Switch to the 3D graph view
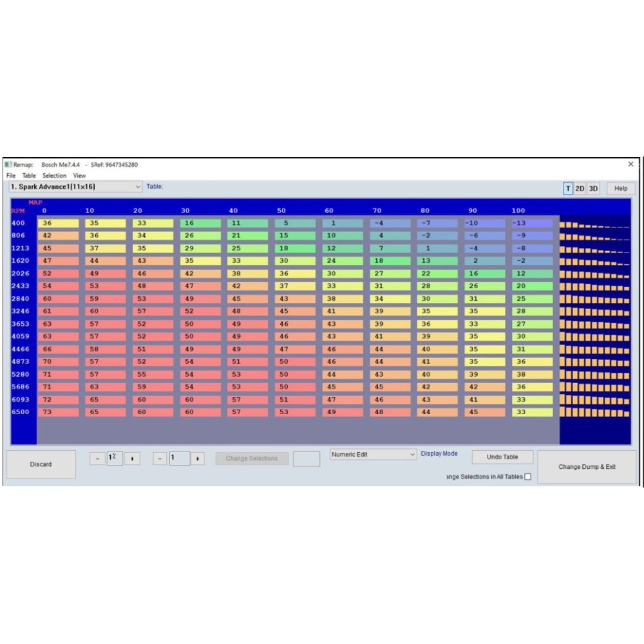The width and height of the screenshot is (644, 644). pos(593,189)
